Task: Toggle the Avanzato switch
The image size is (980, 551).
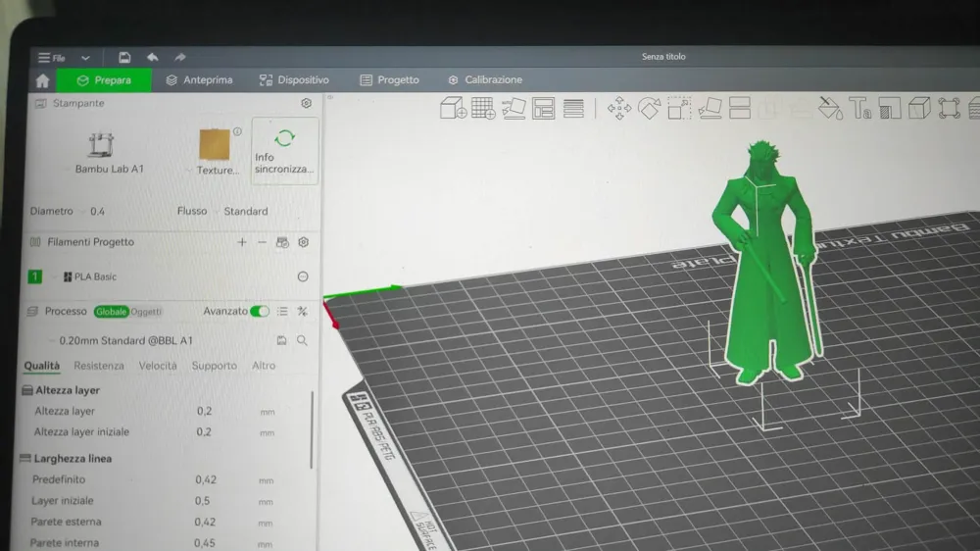Action: point(260,311)
